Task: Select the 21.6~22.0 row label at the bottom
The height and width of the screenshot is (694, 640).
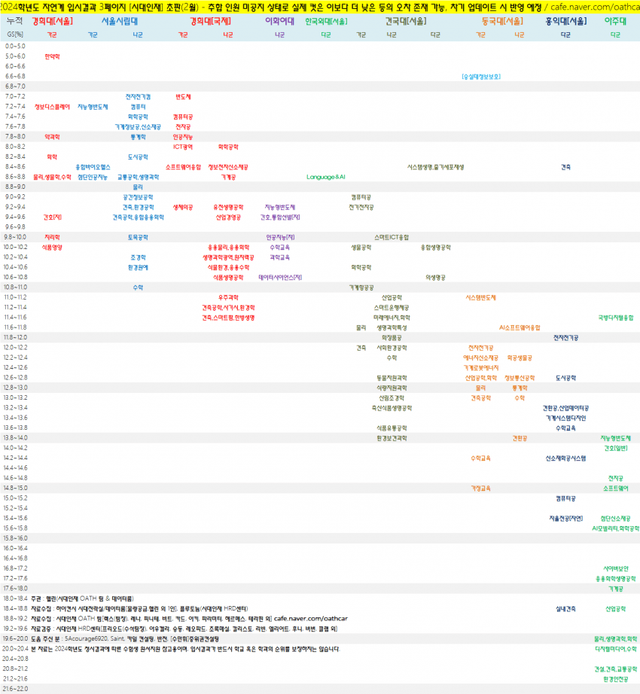Action: [15, 688]
